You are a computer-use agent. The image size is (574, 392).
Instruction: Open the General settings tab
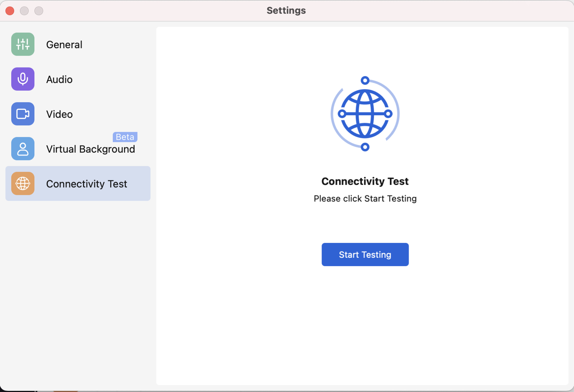pos(64,45)
